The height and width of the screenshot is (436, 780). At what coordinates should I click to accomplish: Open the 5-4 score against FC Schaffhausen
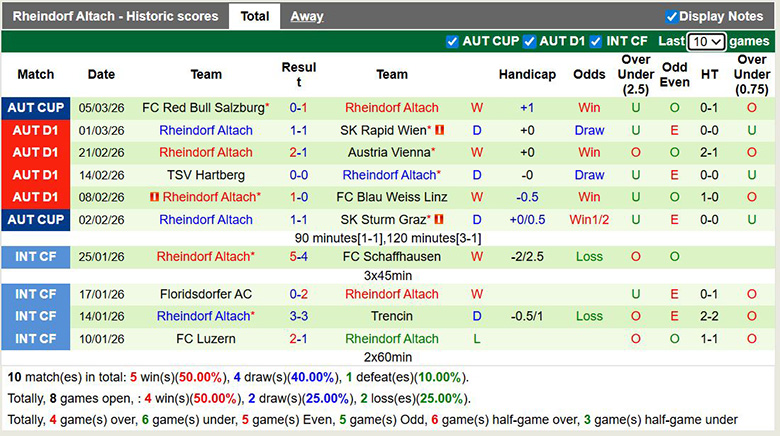(x=298, y=257)
